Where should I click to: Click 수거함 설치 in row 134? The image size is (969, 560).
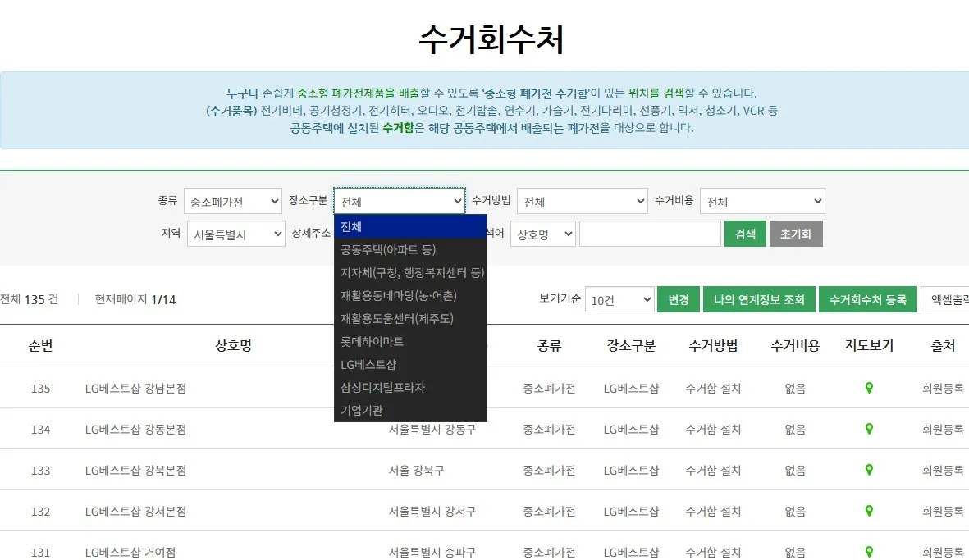click(x=713, y=429)
